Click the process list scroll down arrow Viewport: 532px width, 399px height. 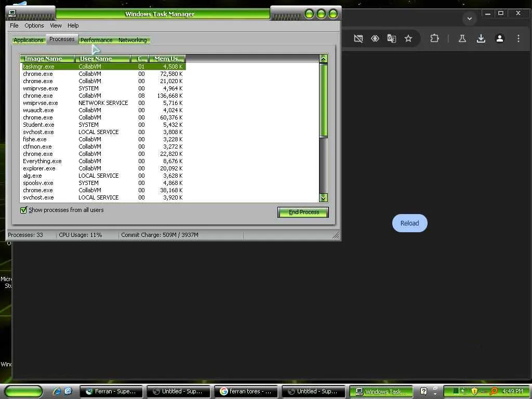(323, 197)
